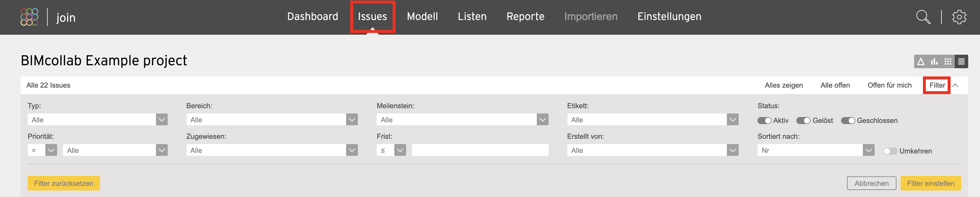Go to the Dashboard tab
This screenshot has width=980, height=197.
click(x=312, y=16)
